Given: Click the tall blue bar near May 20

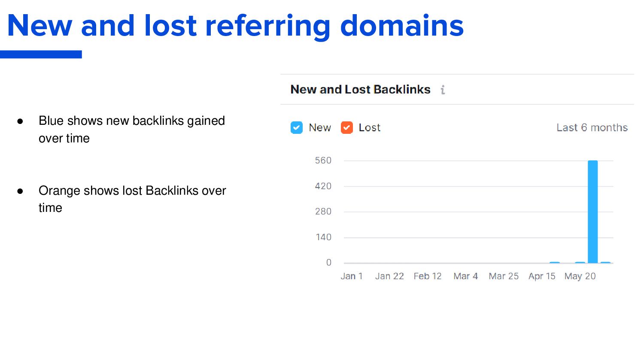Looking at the screenshot, I should [x=593, y=211].
